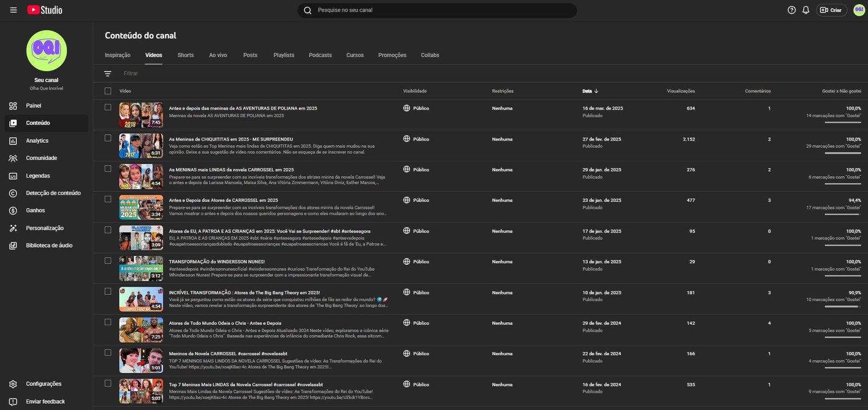
Task: Toggle the select-all videos checkbox
Action: click(x=108, y=91)
